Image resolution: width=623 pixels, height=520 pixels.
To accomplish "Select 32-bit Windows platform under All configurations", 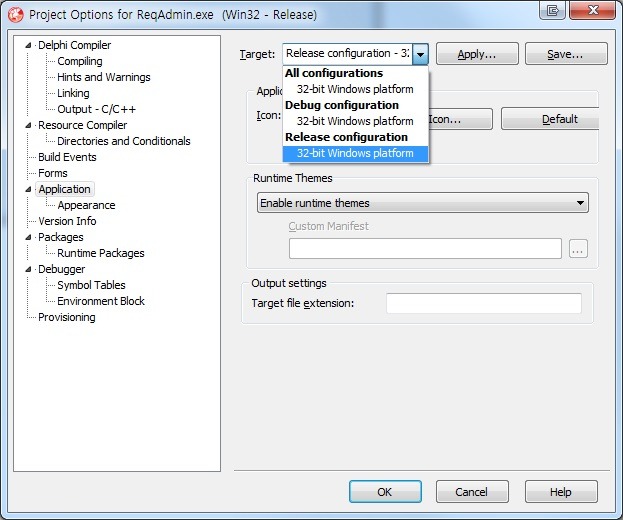I will point(355,89).
